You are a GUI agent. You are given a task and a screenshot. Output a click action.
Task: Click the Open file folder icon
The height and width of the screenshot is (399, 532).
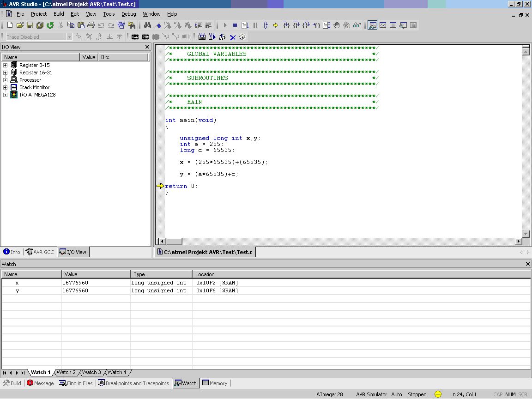[20, 25]
